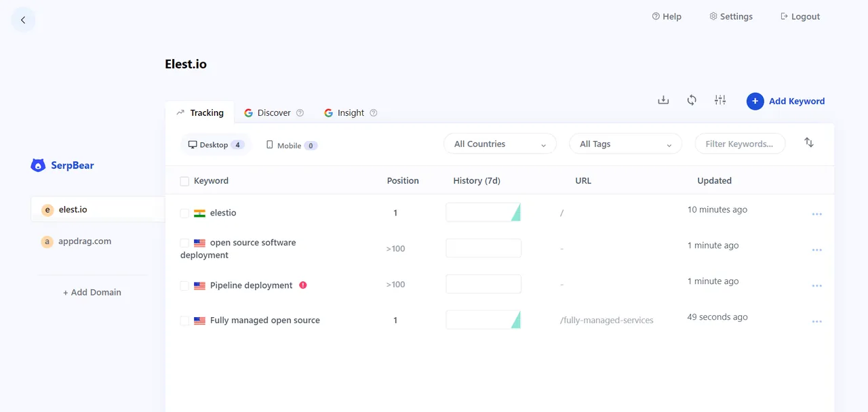868x412 pixels.
Task: Open domain settings sliders icon
Action: pyautogui.click(x=720, y=100)
